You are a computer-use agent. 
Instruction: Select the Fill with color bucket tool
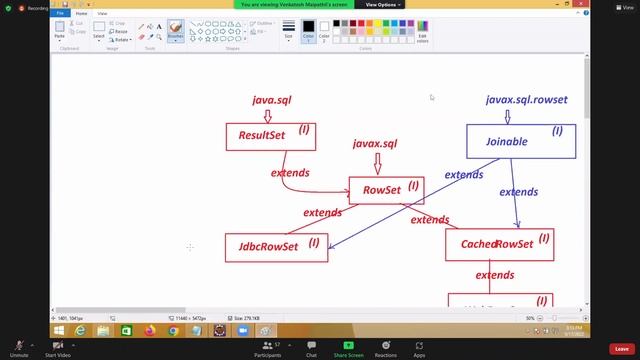pyautogui.click(x=150, y=27)
